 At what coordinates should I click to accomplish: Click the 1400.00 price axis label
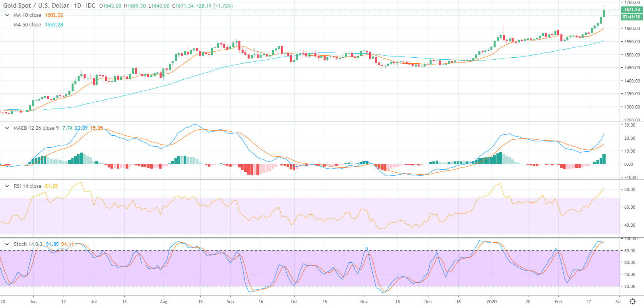click(x=632, y=81)
